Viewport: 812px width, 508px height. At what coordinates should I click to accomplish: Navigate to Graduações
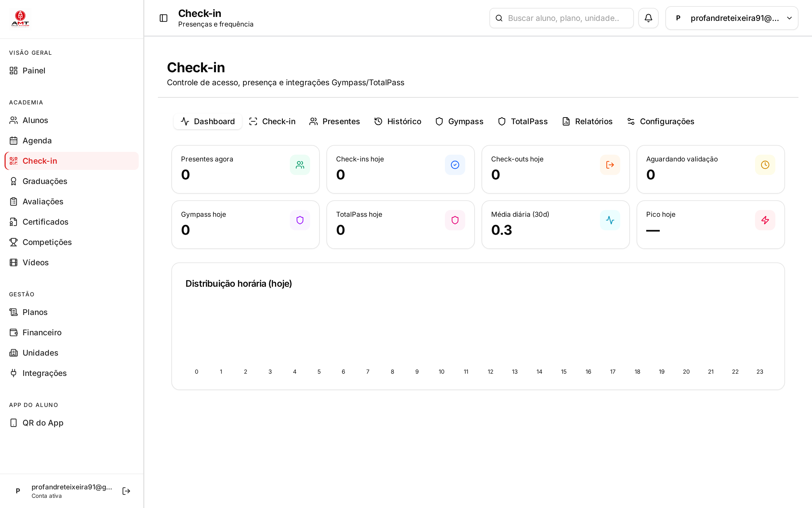(x=71, y=181)
